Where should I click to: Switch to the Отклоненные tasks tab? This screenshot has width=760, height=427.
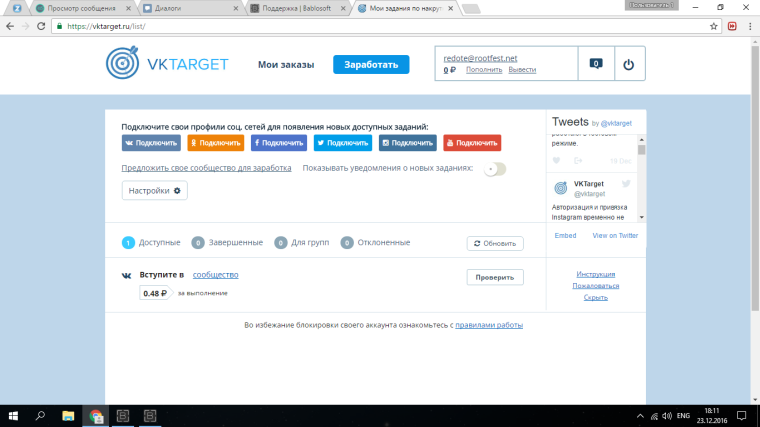(376, 243)
